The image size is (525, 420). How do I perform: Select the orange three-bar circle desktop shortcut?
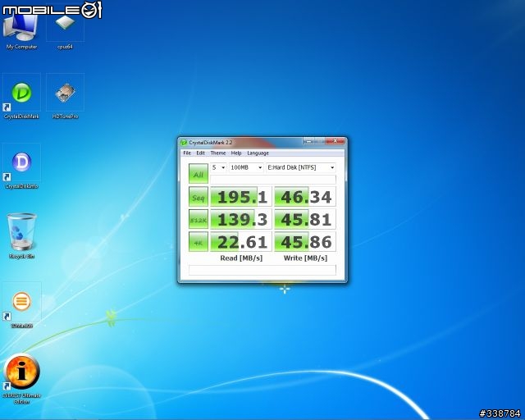tap(21, 305)
